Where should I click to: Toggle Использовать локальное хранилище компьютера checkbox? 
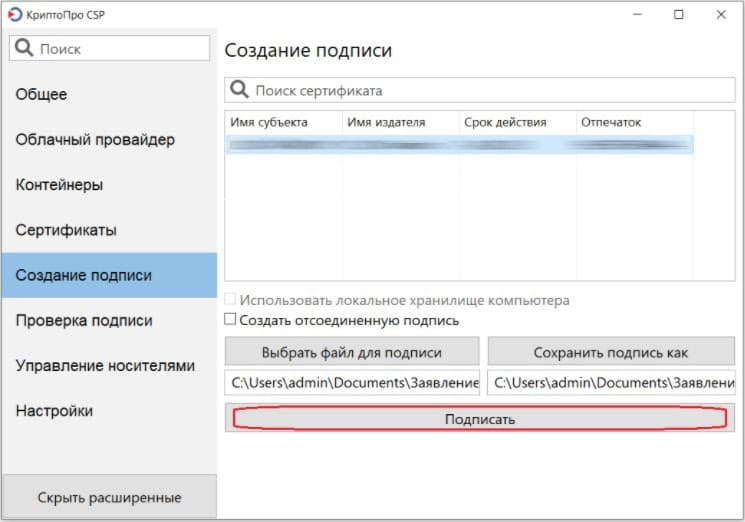click(230, 299)
